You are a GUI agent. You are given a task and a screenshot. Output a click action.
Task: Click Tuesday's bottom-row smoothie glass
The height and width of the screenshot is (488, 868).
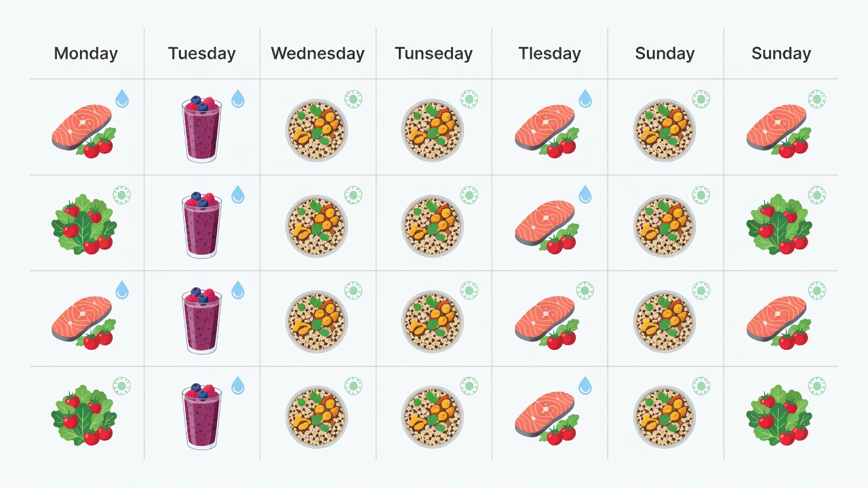click(x=201, y=416)
